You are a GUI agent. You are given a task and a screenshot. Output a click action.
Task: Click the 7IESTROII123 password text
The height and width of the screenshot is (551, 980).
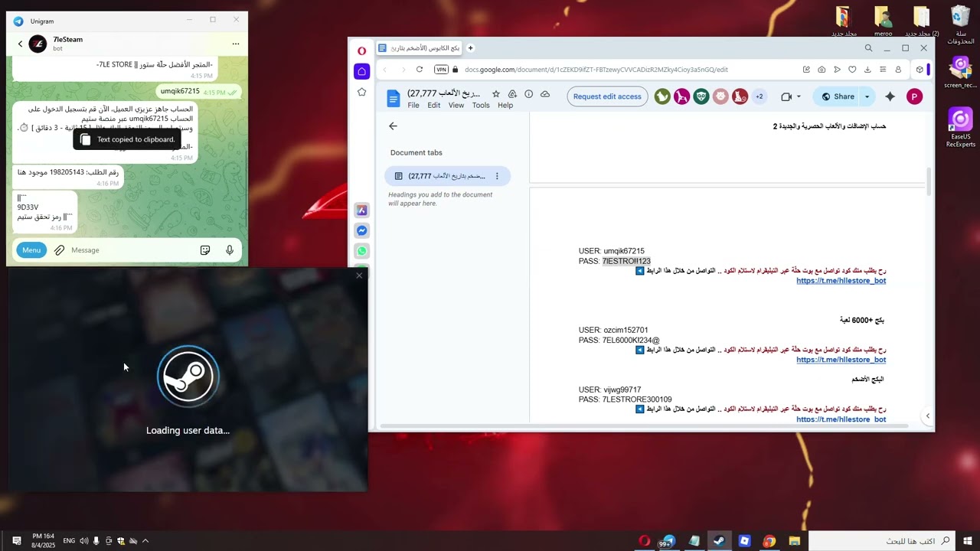coord(626,261)
